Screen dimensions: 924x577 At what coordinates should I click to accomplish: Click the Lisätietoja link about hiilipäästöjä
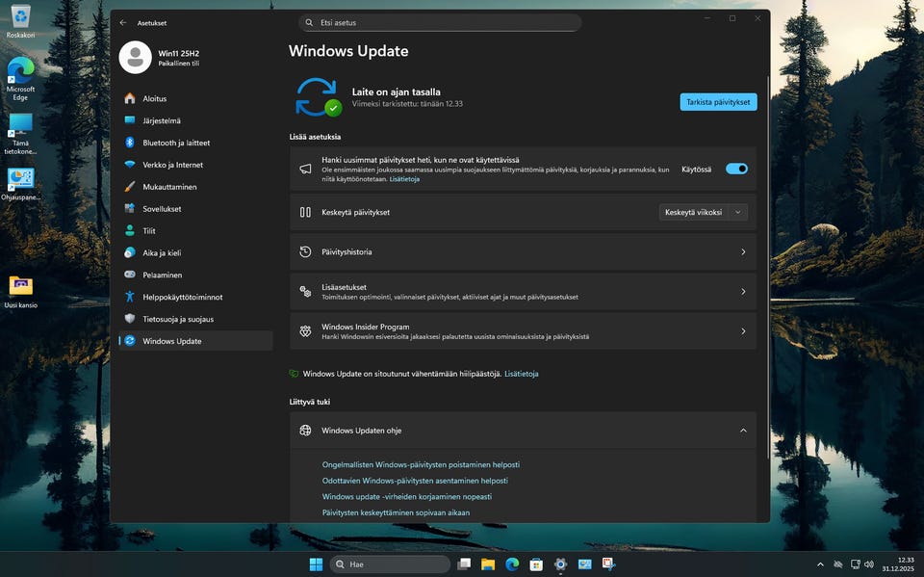(521, 374)
